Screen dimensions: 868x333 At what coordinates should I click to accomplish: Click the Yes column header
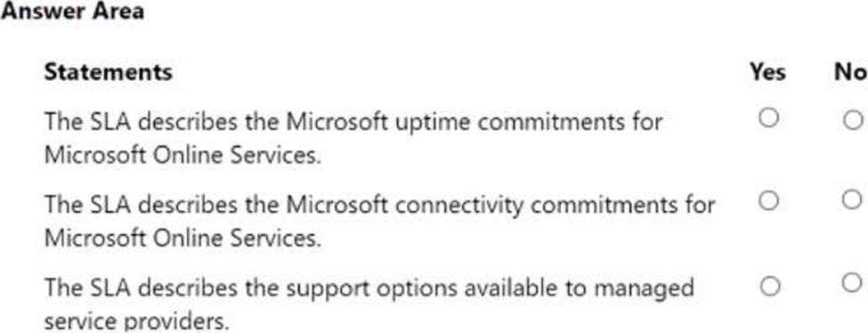[767, 72]
